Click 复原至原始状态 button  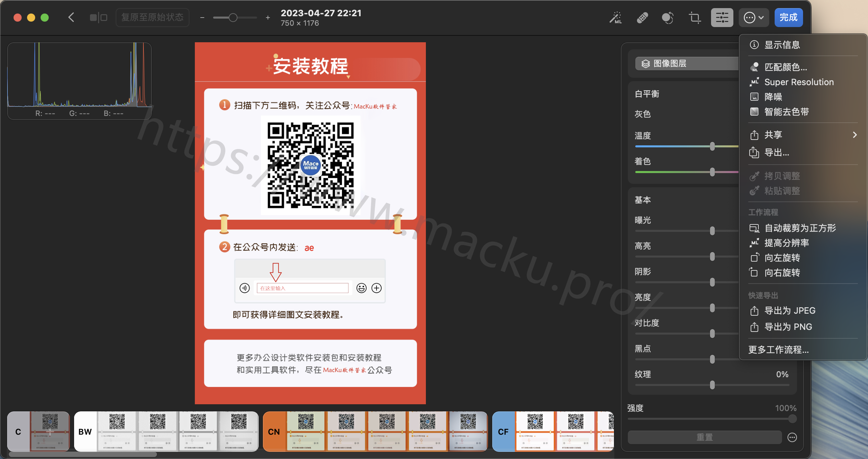coord(152,18)
